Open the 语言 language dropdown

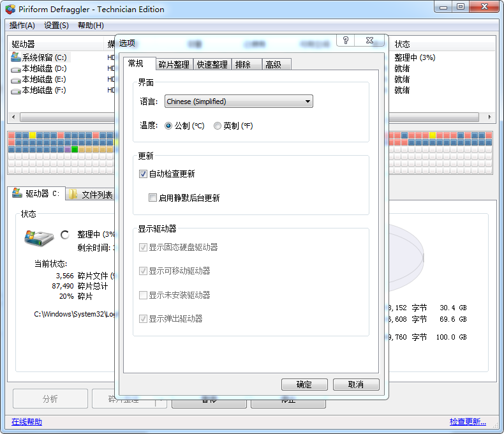pos(239,101)
